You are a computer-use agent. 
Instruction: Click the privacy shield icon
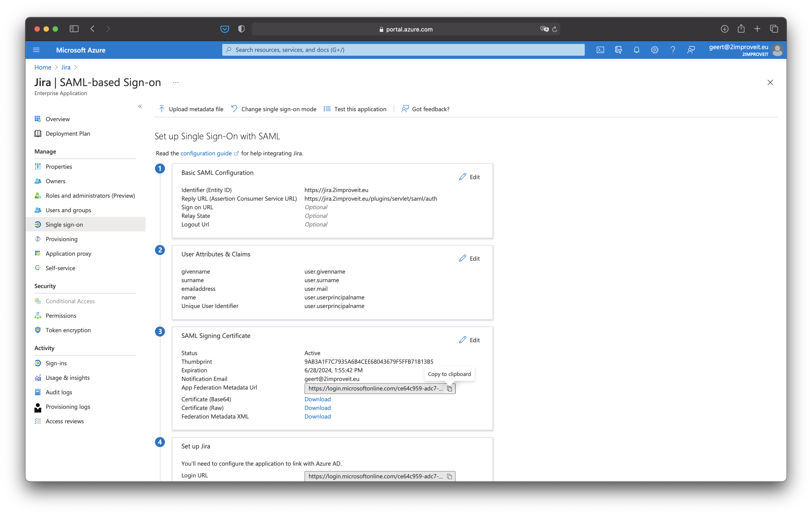(241, 29)
